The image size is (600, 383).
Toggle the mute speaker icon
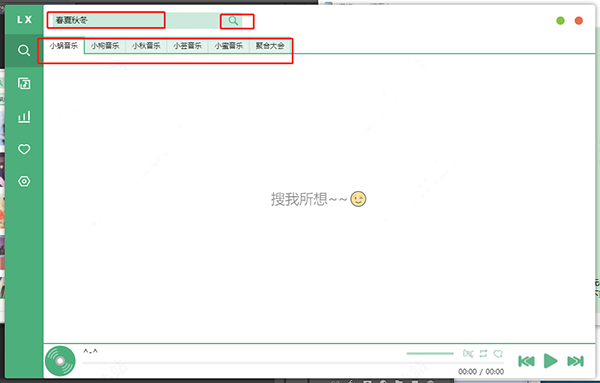click(468, 354)
